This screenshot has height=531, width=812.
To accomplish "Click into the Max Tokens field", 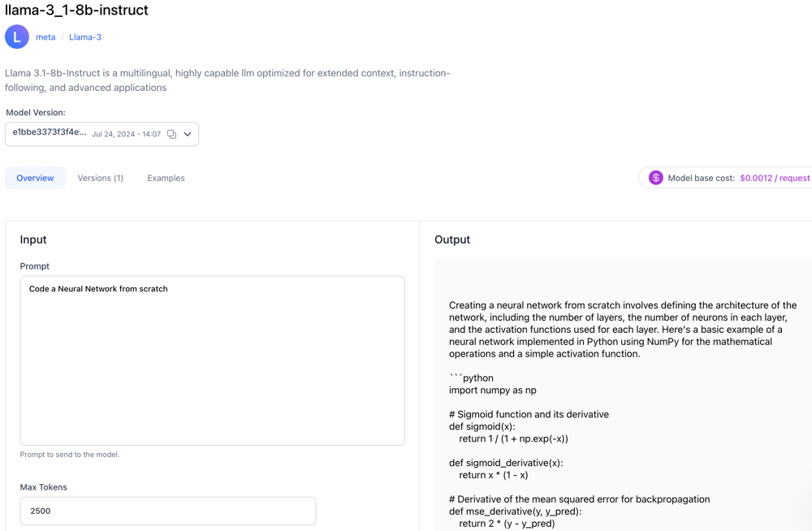I will (x=168, y=511).
